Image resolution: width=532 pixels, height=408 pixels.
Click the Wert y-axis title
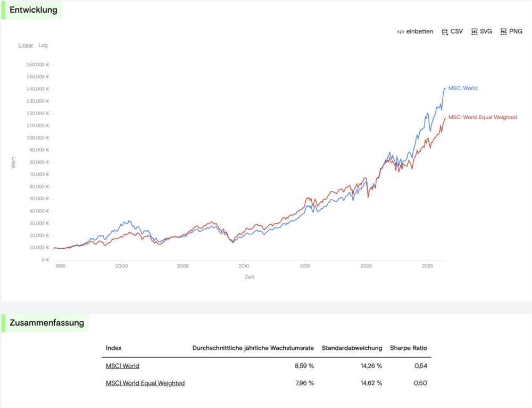(x=13, y=162)
